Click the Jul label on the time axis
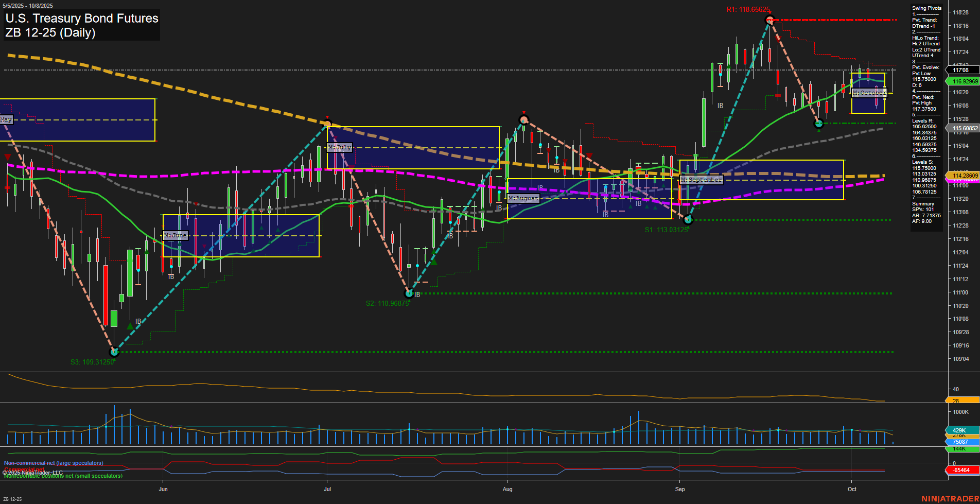980x504 pixels. click(327, 489)
